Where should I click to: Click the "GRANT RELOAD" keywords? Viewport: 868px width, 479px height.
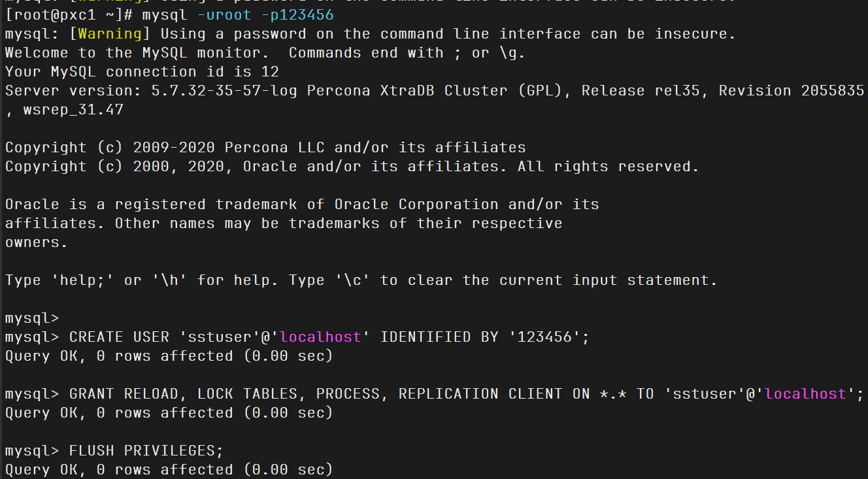coord(123,393)
